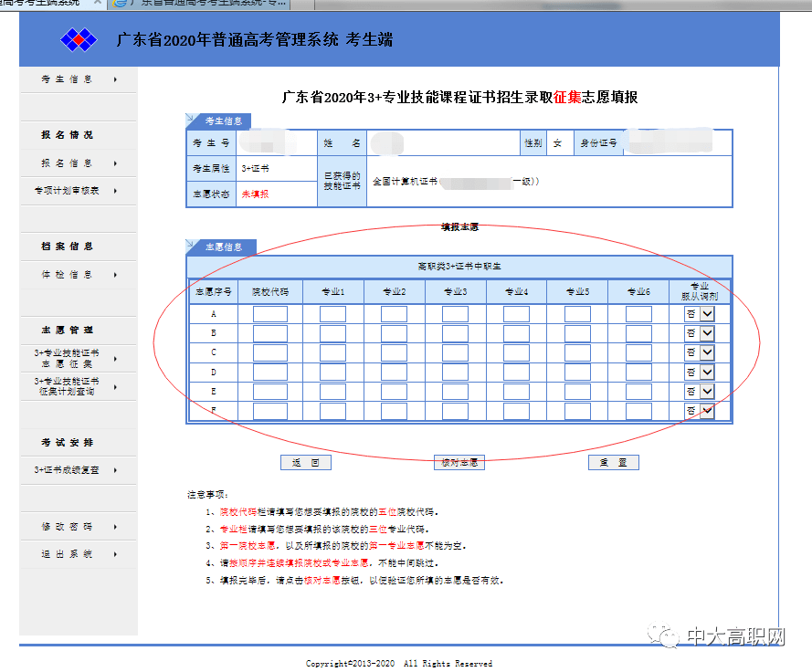Click arrow icon next to 报名信息

pos(115,163)
